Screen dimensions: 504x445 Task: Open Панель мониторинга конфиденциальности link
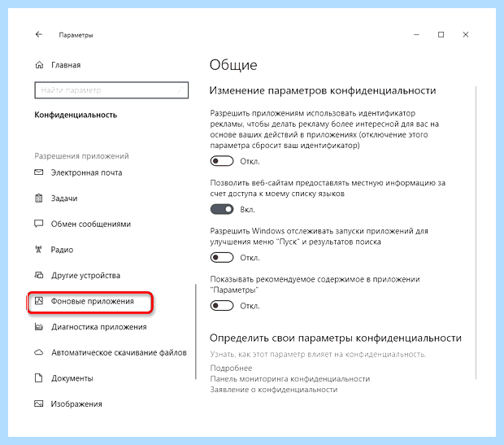coord(290,379)
